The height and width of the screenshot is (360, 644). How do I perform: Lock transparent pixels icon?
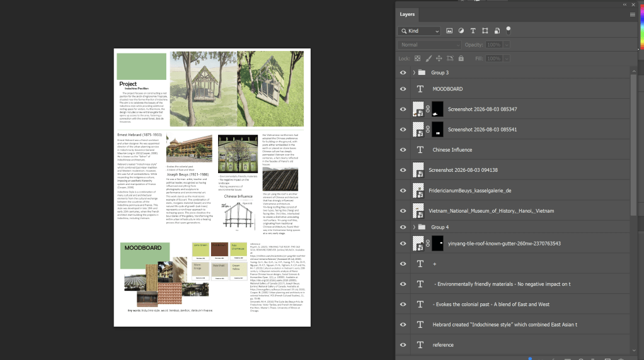coord(417,59)
